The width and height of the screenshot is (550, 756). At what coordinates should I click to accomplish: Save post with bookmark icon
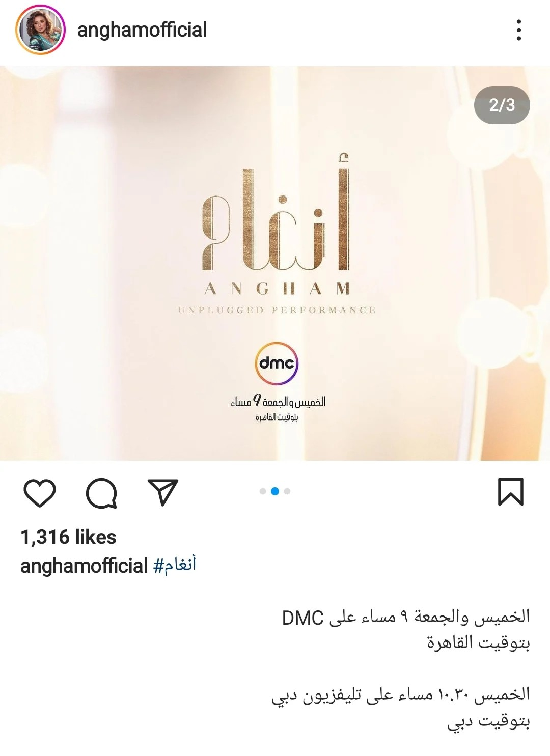[510, 492]
